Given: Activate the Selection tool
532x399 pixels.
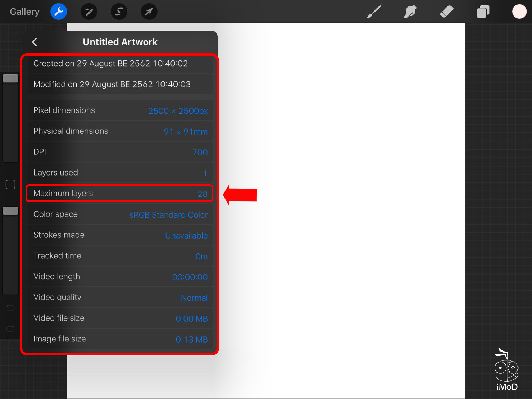Looking at the screenshot, I should (x=119, y=11).
